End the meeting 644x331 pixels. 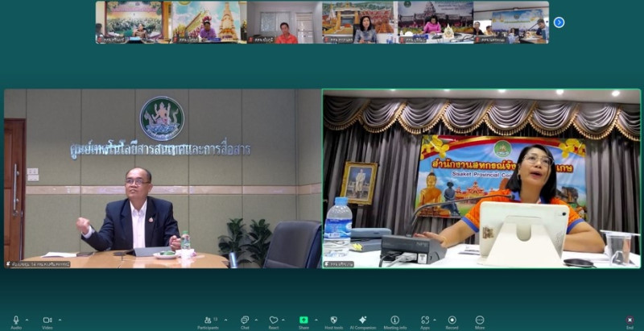(x=630, y=322)
